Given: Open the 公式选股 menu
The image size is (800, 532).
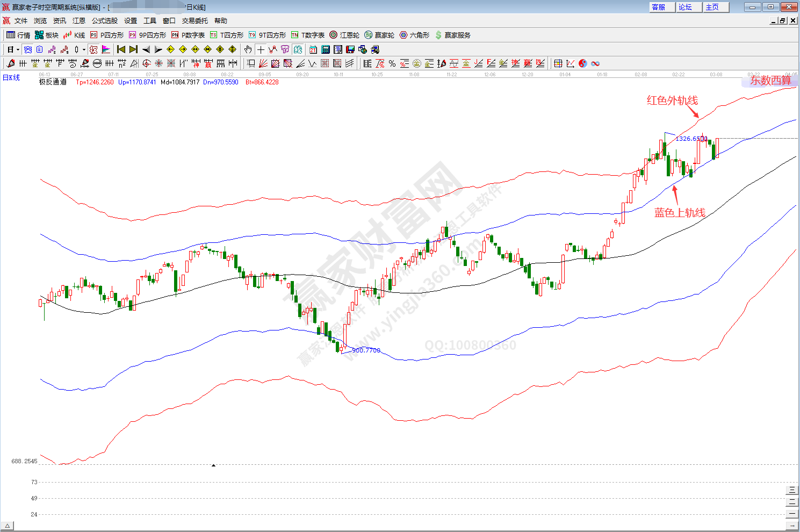Looking at the screenshot, I should (104, 21).
